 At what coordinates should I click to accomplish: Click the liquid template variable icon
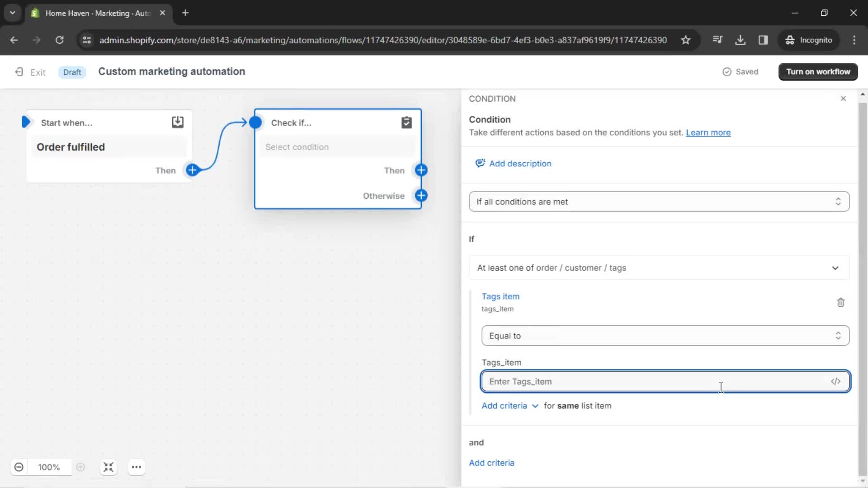click(835, 381)
